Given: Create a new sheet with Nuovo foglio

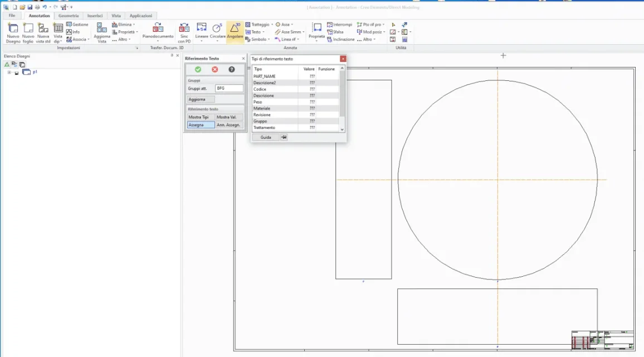Looking at the screenshot, I should coord(28,33).
